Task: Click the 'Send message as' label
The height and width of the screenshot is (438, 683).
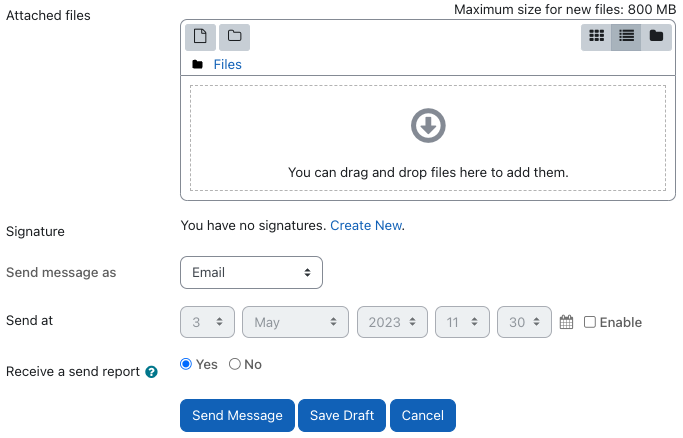Action: [61, 273]
